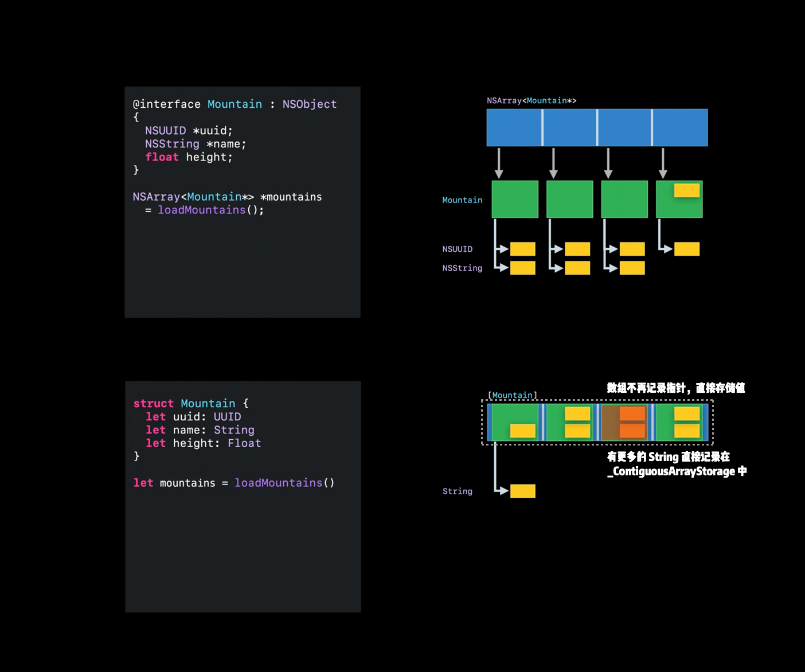
Task: Click the float keyword in Objective-C code
Action: click(x=162, y=157)
